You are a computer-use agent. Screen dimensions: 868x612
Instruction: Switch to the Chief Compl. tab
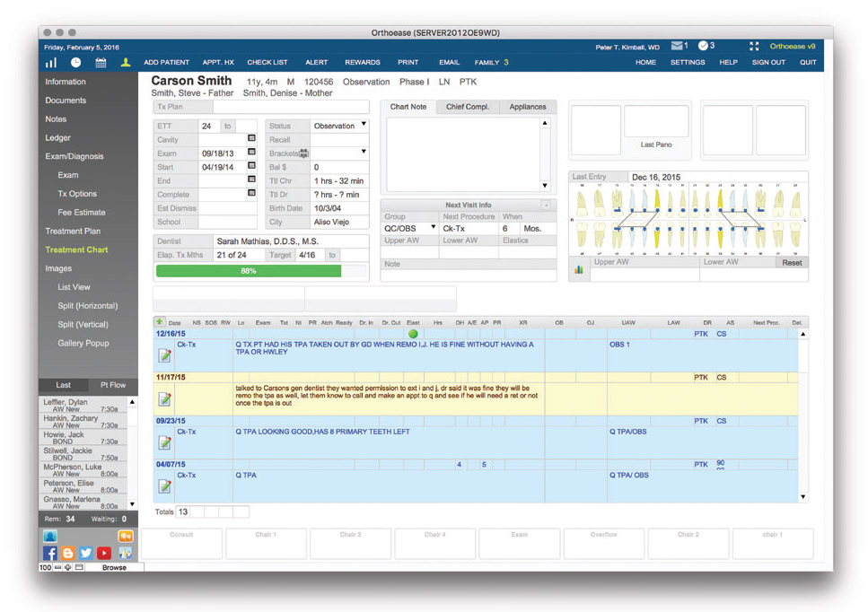click(467, 107)
